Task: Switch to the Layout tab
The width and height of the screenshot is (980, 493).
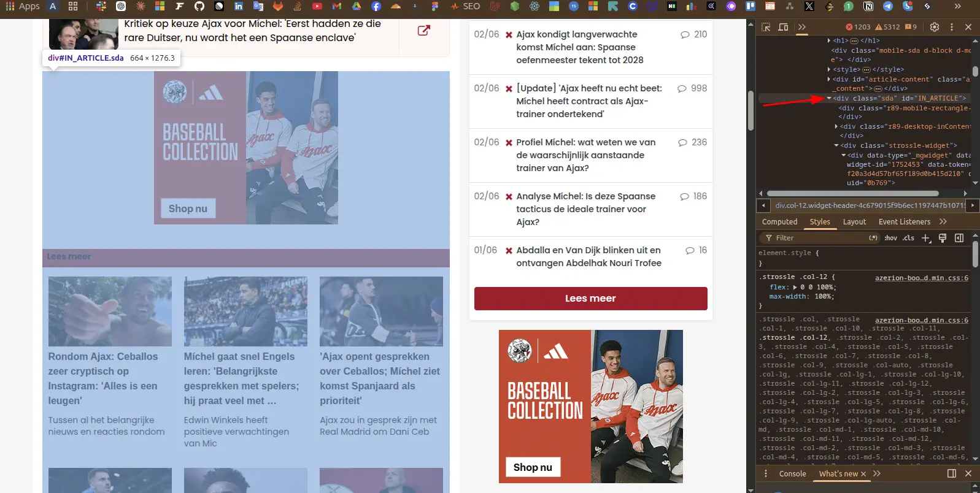Action: click(x=854, y=222)
